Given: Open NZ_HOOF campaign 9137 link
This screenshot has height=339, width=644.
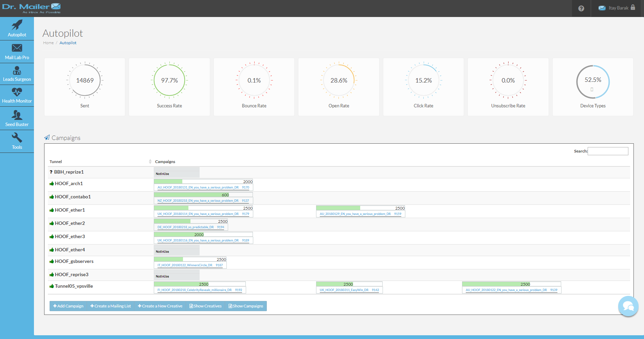Looking at the screenshot, I should click(x=203, y=201).
